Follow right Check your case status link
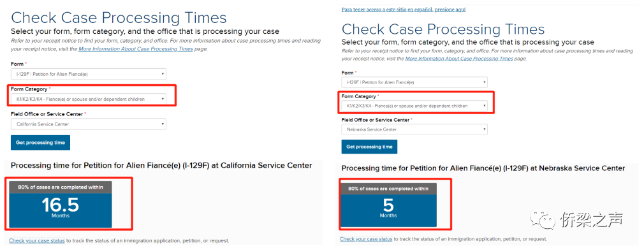Screen dimensions: 644x248 click(366, 239)
